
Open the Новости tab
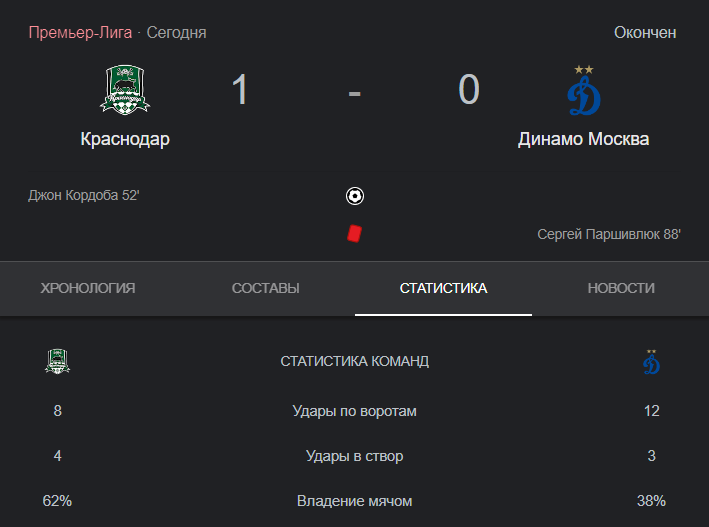(621, 288)
